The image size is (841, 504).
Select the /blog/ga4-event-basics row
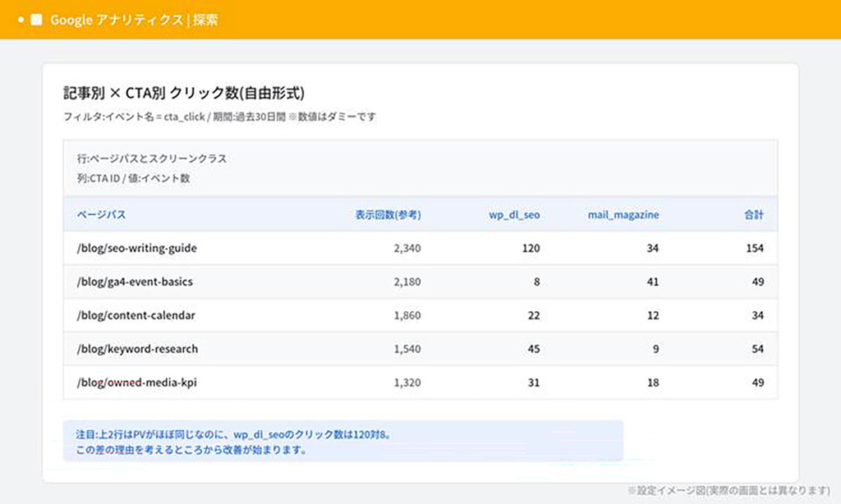[x=420, y=282]
